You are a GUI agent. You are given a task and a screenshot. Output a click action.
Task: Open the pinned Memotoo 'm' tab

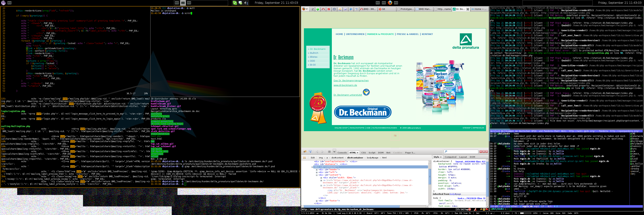click(x=335, y=9)
